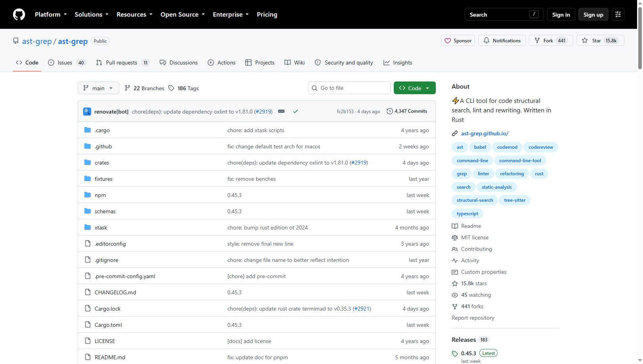Select the tree-sitter topic tag
The height and width of the screenshot is (364, 643).
coord(515,200)
